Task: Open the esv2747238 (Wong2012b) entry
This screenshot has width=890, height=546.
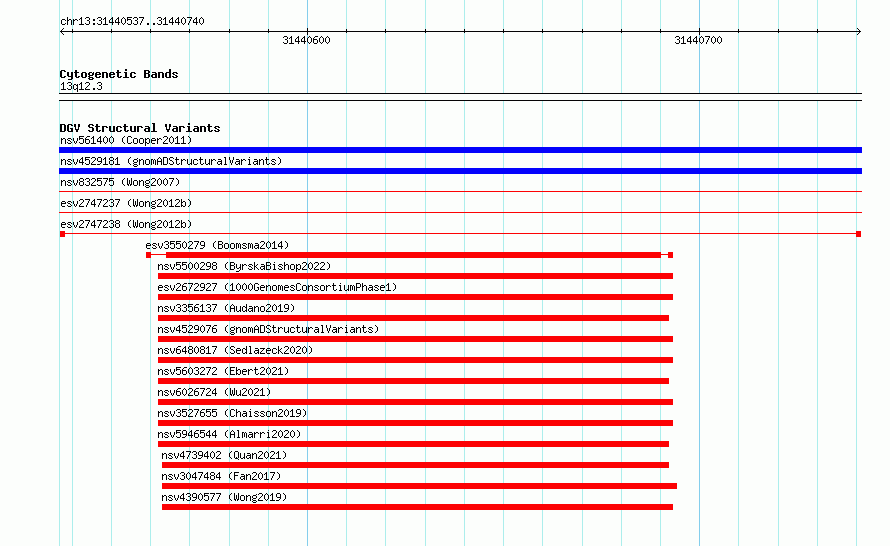Action: coord(126,224)
